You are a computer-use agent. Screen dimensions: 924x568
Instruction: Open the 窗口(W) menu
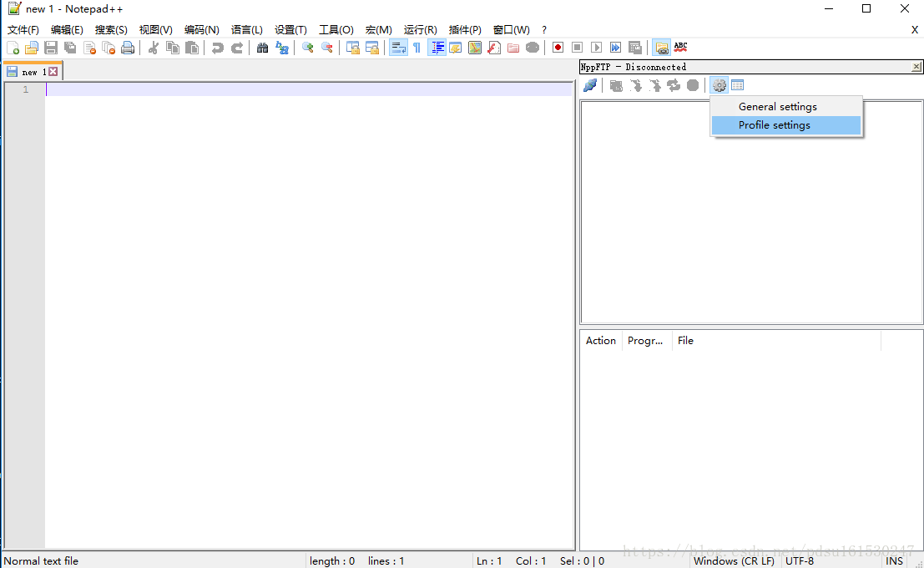(511, 29)
